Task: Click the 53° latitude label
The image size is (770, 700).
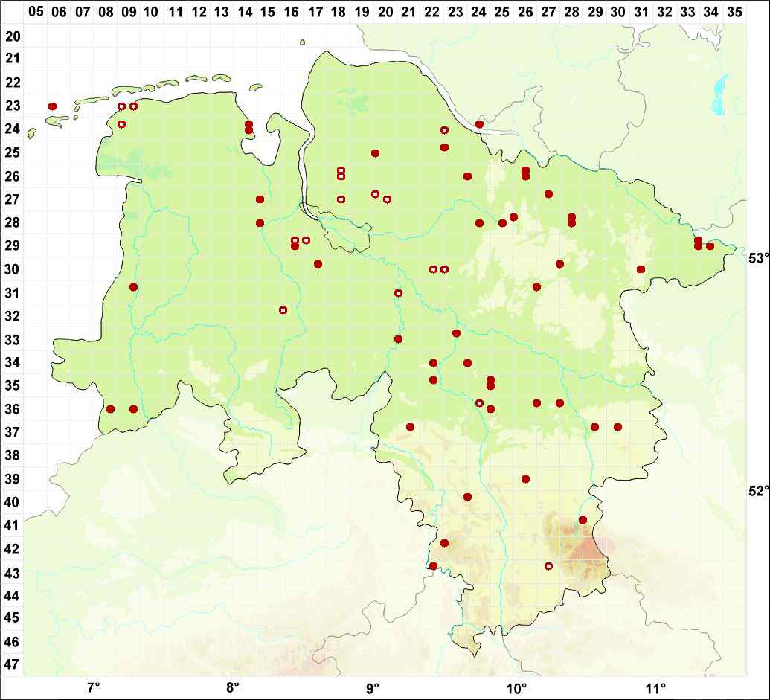Action: (x=758, y=257)
